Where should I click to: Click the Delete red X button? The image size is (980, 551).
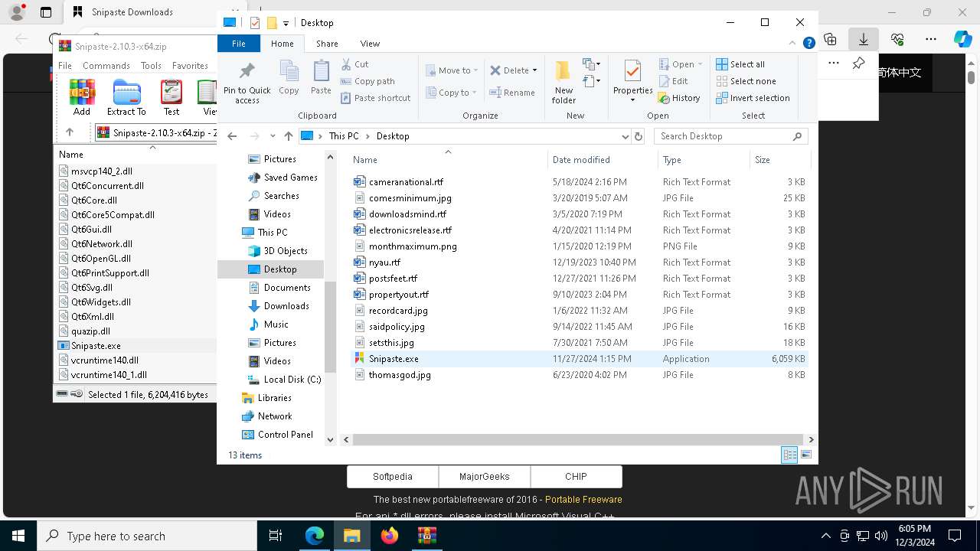click(509, 70)
